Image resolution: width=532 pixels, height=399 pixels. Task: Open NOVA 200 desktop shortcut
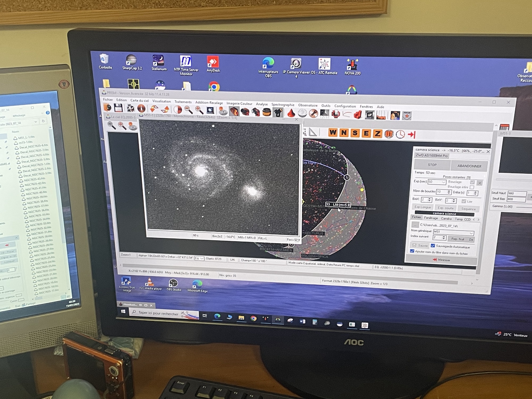pos(352,67)
